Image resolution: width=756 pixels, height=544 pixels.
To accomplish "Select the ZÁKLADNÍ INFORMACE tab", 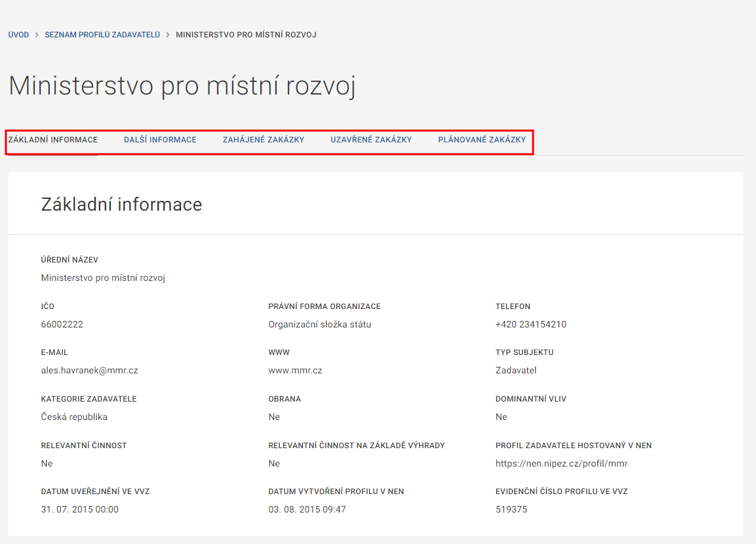I will coord(53,140).
